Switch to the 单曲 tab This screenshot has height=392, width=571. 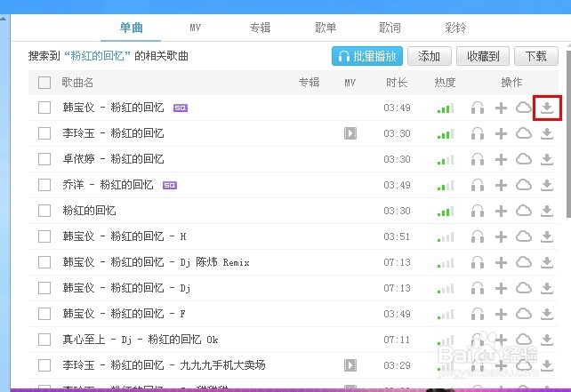coord(131,28)
